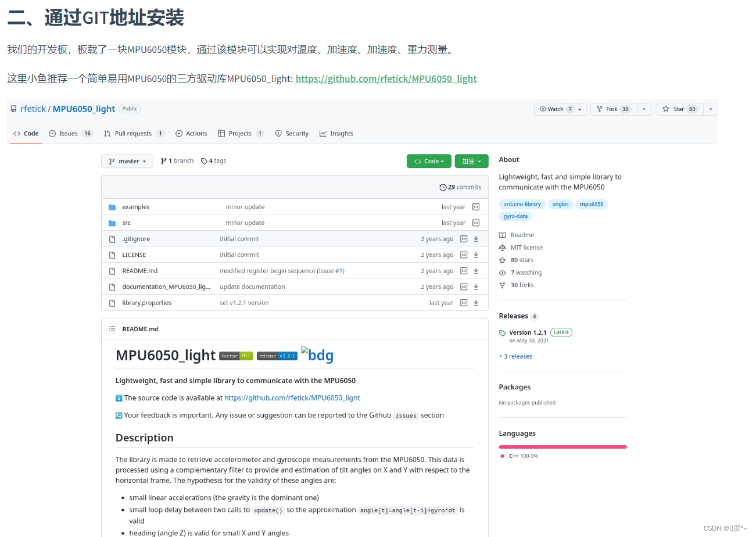This screenshot has height=537, width=756.
Task: Open the + 3 releases link
Action: pos(515,356)
